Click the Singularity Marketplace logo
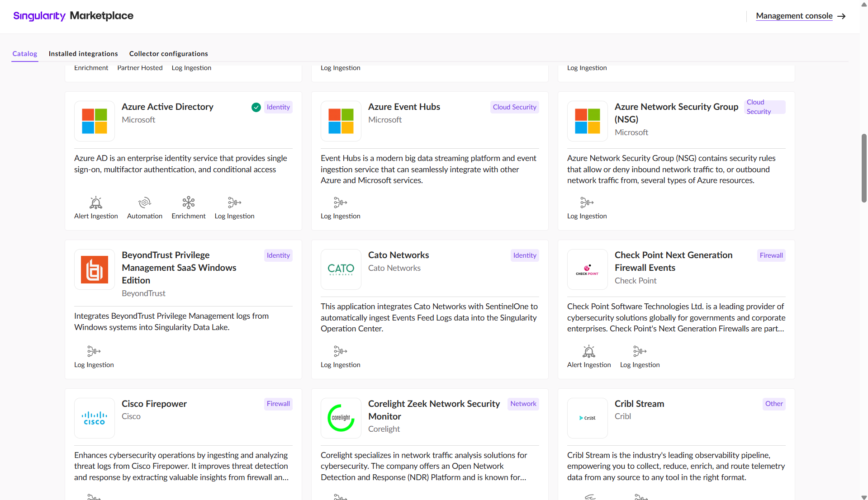This screenshot has height=500, width=868. point(73,16)
